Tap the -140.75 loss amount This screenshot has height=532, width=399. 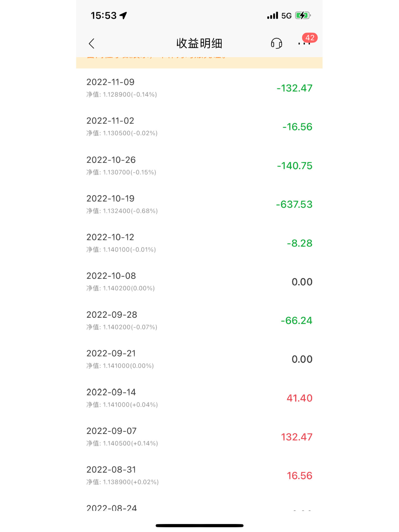[x=295, y=166]
